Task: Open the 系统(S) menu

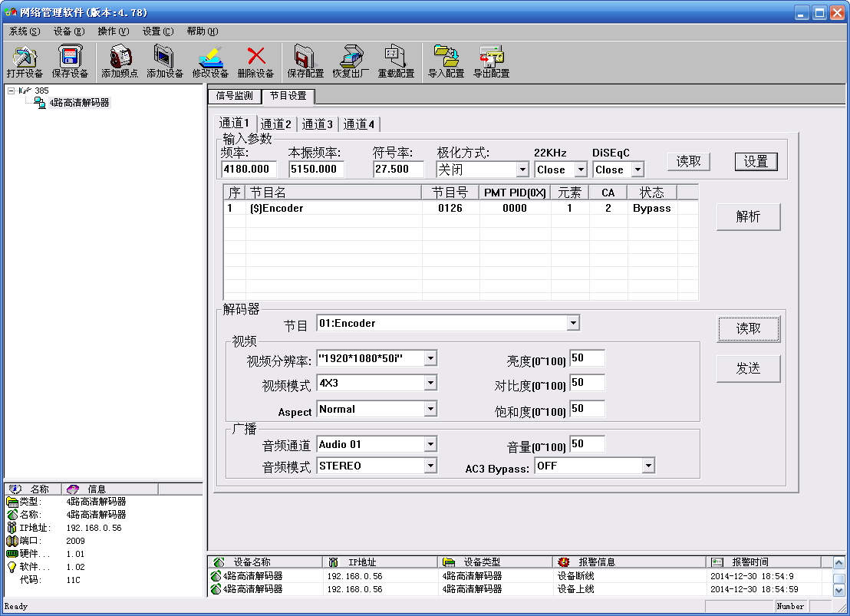Action: click(25, 31)
